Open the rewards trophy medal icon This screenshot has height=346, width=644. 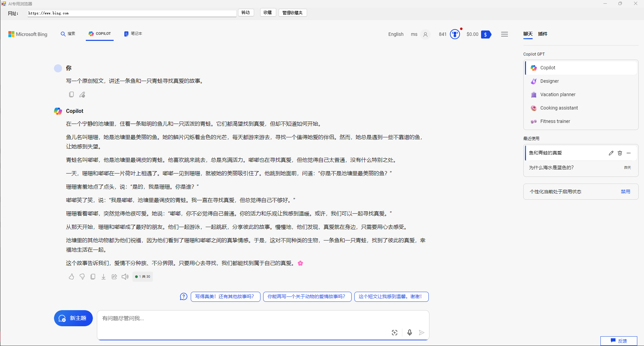click(455, 34)
